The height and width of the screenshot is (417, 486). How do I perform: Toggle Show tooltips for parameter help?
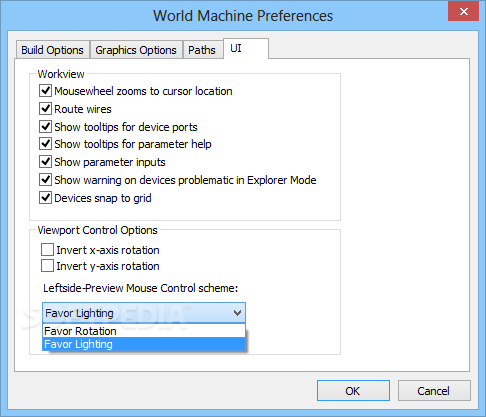click(45, 144)
